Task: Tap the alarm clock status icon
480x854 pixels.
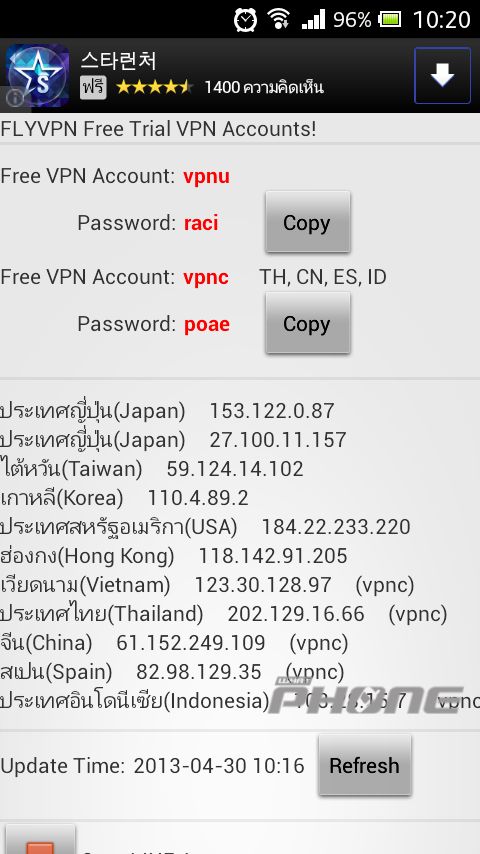Action: tap(245, 20)
